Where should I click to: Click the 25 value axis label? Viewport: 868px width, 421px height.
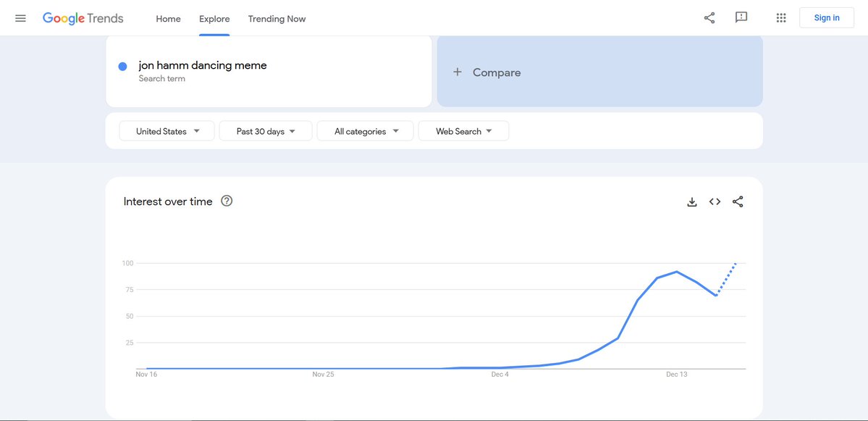click(130, 342)
